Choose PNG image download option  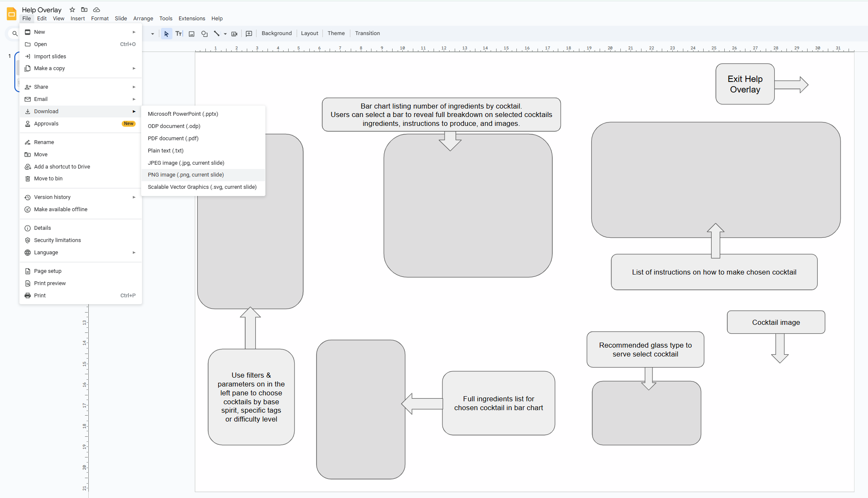tap(186, 175)
